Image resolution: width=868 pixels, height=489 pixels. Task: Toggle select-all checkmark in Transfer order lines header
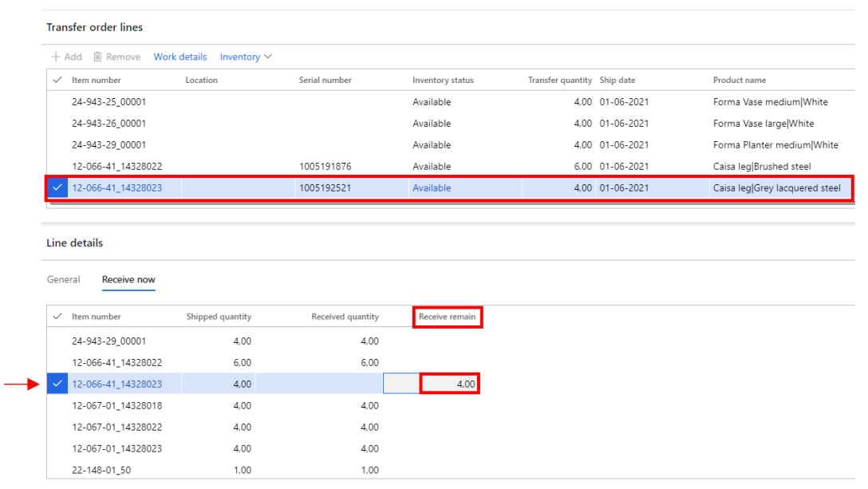(57, 81)
